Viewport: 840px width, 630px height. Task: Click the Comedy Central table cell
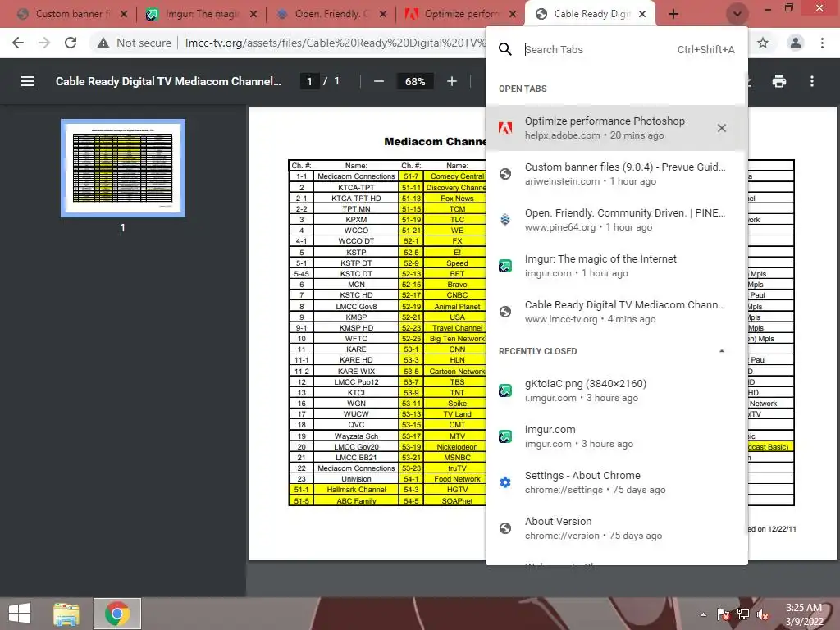(455, 176)
